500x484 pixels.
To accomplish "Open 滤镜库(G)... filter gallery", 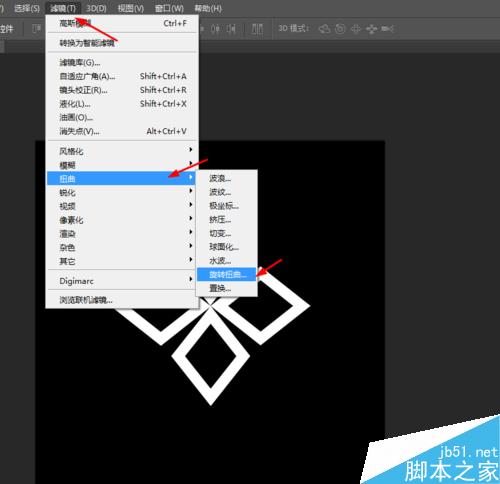I will [x=122, y=62].
